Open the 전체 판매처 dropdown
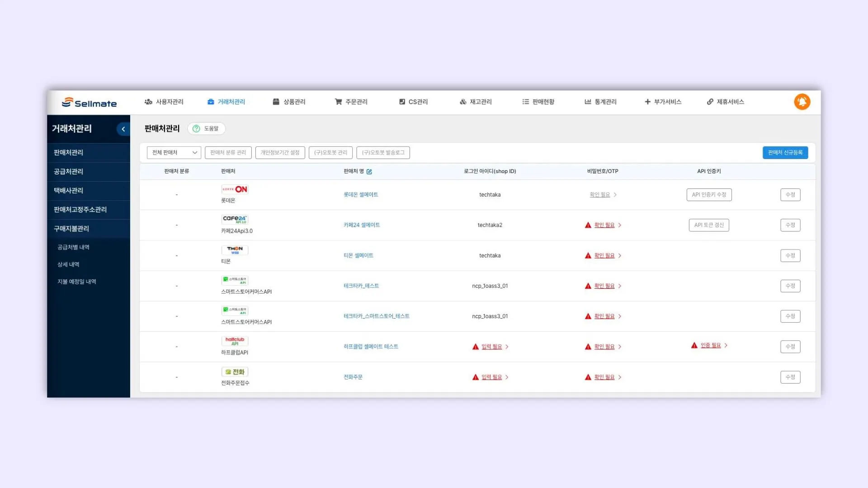 (x=174, y=153)
